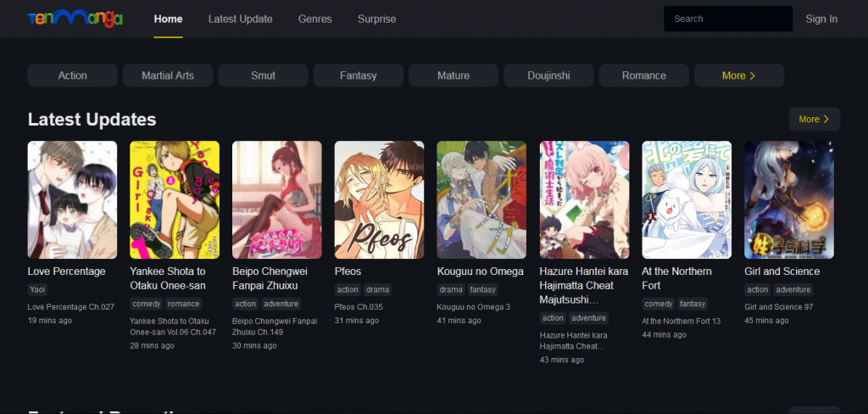Open the Pfeos cover thumbnail
This screenshot has width=868, height=414.
[x=379, y=199]
